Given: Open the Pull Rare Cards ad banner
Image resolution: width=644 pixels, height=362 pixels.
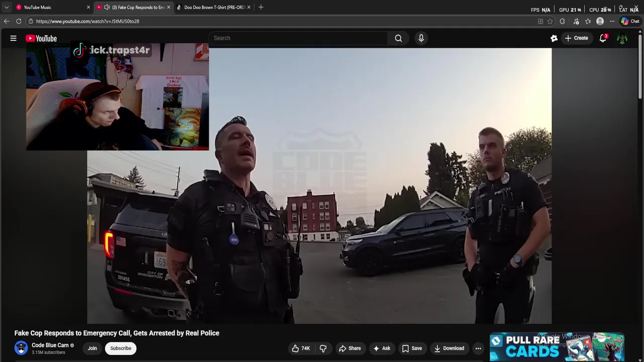Looking at the screenshot, I should tap(557, 347).
